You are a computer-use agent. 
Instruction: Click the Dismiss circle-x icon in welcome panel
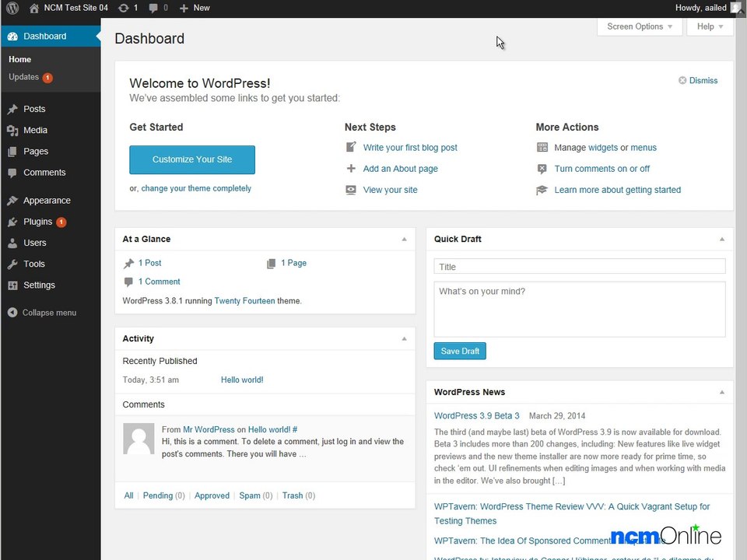[x=682, y=80]
